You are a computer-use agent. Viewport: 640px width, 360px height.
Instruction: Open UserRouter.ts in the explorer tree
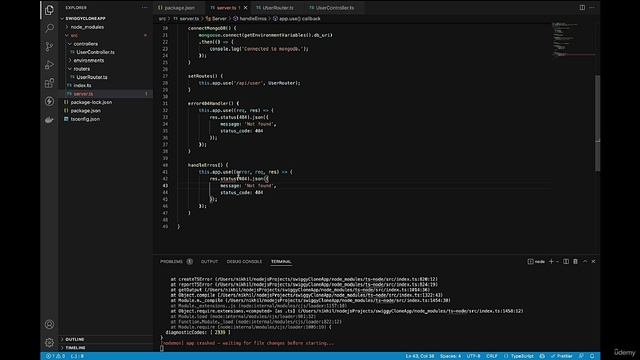coord(92,77)
